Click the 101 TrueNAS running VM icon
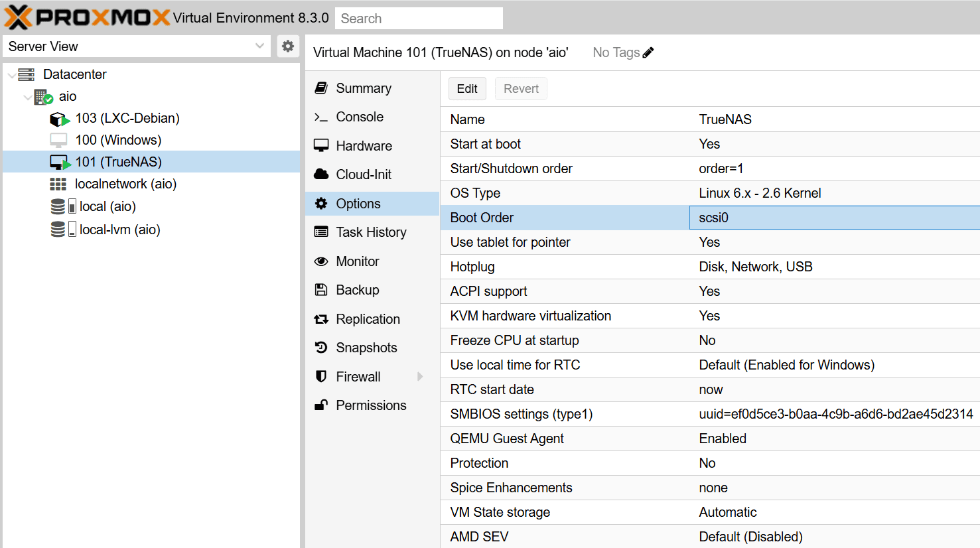The height and width of the screenshot is (548, 980). [x=60, y=163]
